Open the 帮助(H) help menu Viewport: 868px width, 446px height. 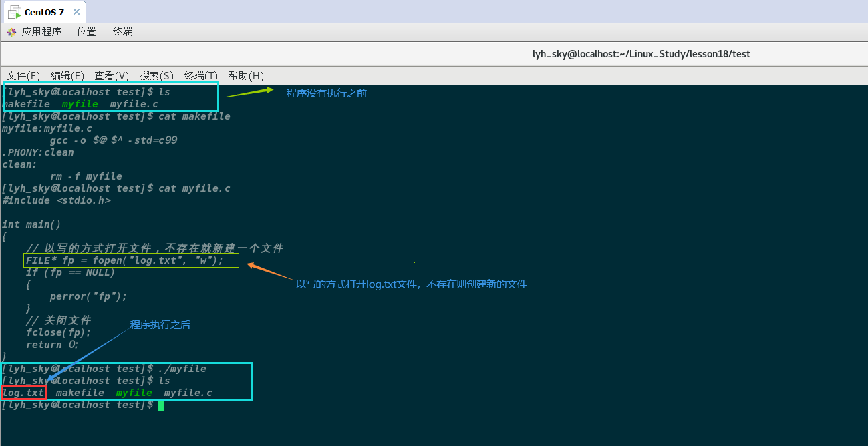click(246, 75)
